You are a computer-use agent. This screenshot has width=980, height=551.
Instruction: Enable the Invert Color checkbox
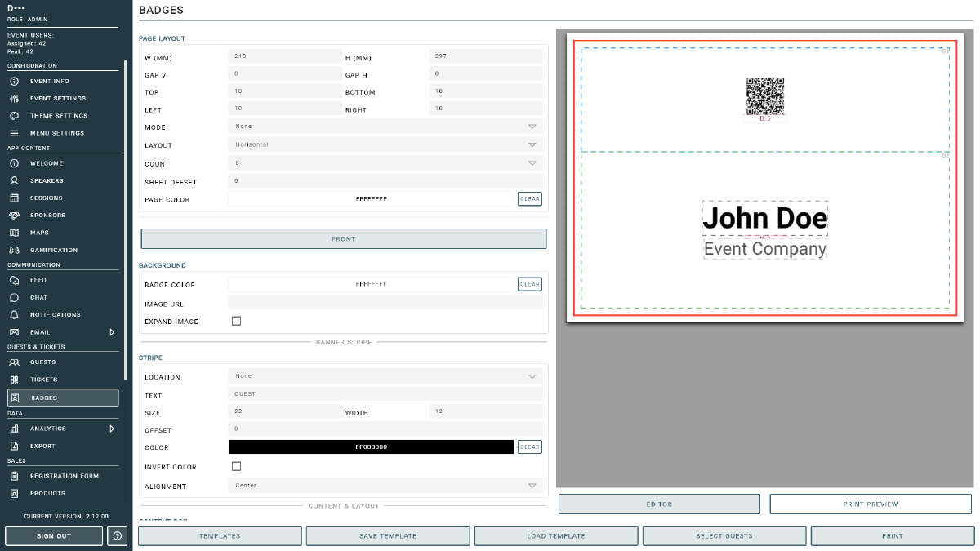pyautogui.click(x=237, y=467)
